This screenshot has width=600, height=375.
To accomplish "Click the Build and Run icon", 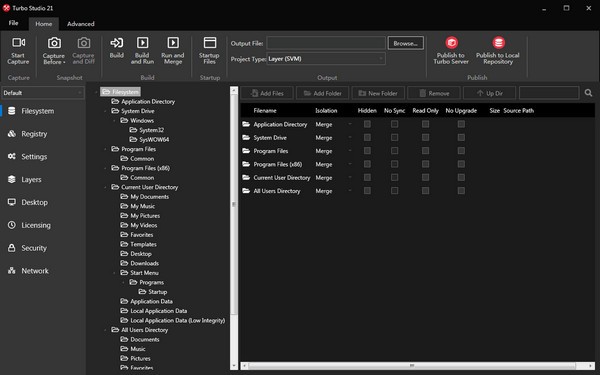I will pyautogui.click(x=142, y=42).
